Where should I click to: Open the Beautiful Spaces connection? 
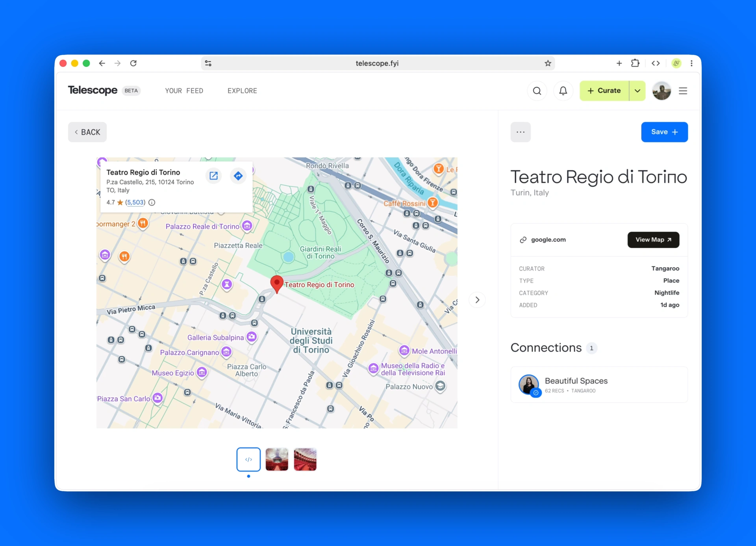point(599,384)
